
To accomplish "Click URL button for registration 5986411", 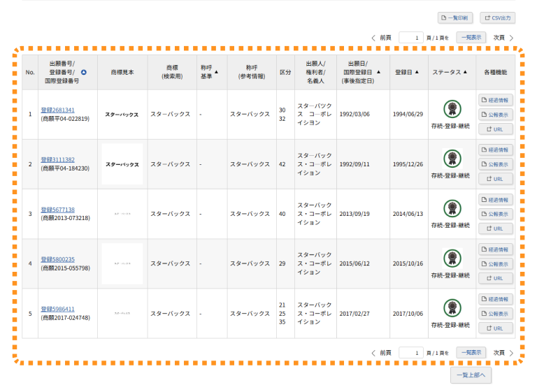I will pyautogui.click(x=495, y=328).
